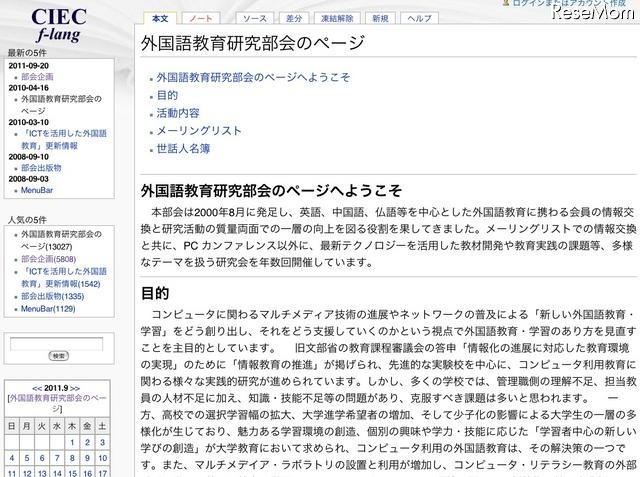
Task: Click the 2008-09-03 date entry
Action: 29,179
